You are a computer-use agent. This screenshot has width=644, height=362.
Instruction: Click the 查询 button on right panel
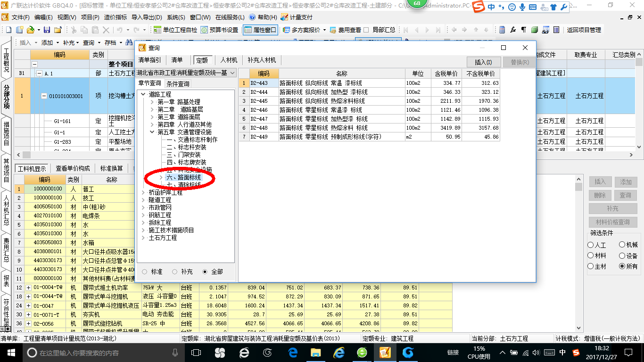(626, 195)
